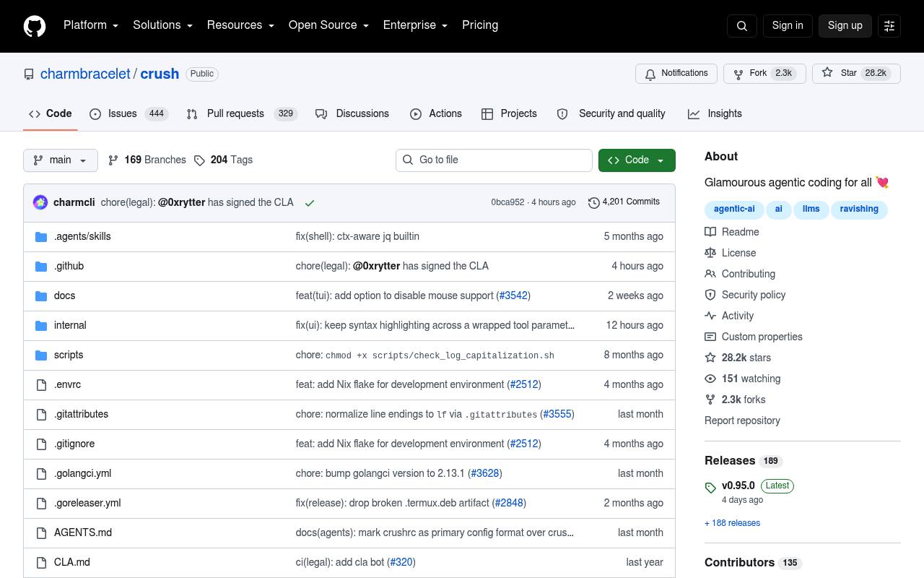
Task: Click the License scale icon
Action: click(x=710, y=253)
